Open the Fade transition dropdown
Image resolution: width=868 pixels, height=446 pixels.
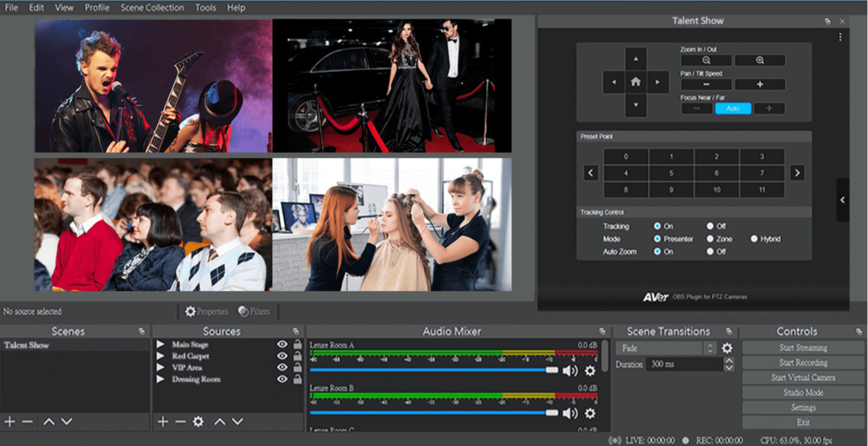click(x=665, y=348)
